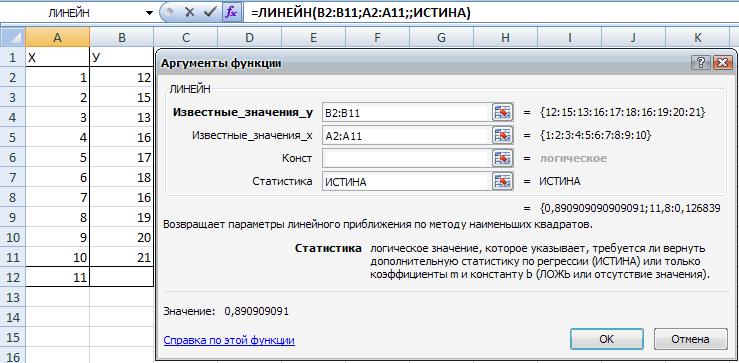
Task: Select column I header
Action: click(x=570, y=38)
